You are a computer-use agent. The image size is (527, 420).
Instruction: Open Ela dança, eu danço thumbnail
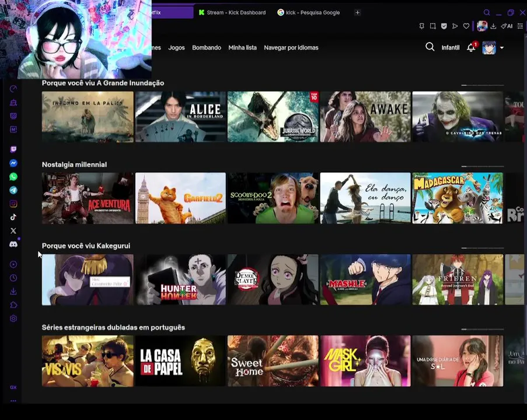[x=365, y=198]
